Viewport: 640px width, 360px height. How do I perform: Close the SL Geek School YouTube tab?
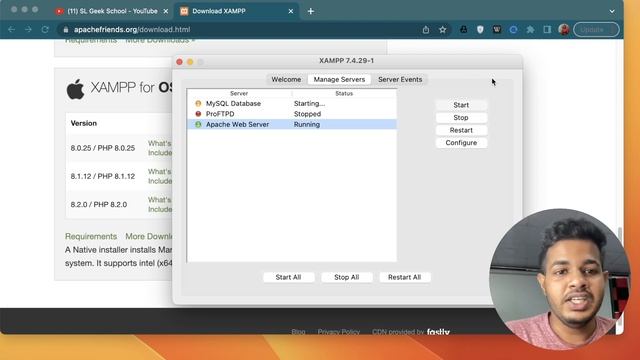(x=166, y=11)
